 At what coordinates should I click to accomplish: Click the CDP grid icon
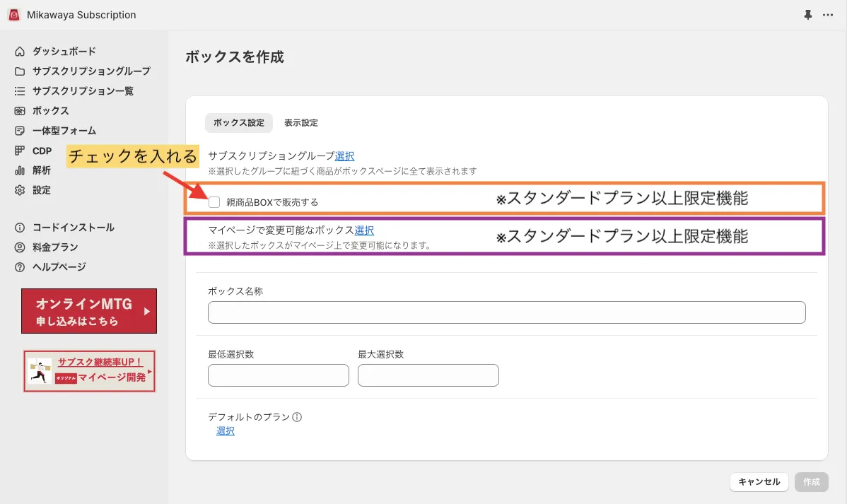click(x=20, y=151)
